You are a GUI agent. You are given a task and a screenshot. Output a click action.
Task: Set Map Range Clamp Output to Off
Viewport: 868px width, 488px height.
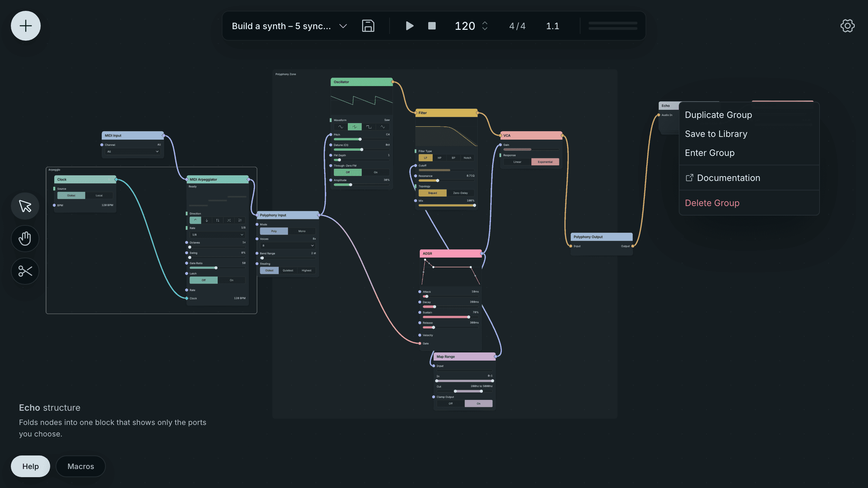[x=451, y=404]
